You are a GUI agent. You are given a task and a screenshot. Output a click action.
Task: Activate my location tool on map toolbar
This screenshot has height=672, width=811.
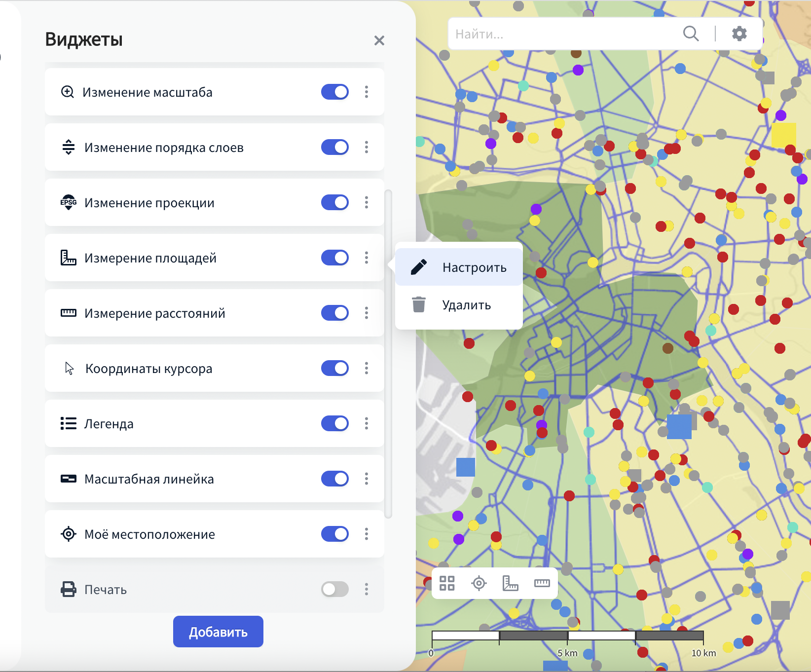(x=479, y=583)
